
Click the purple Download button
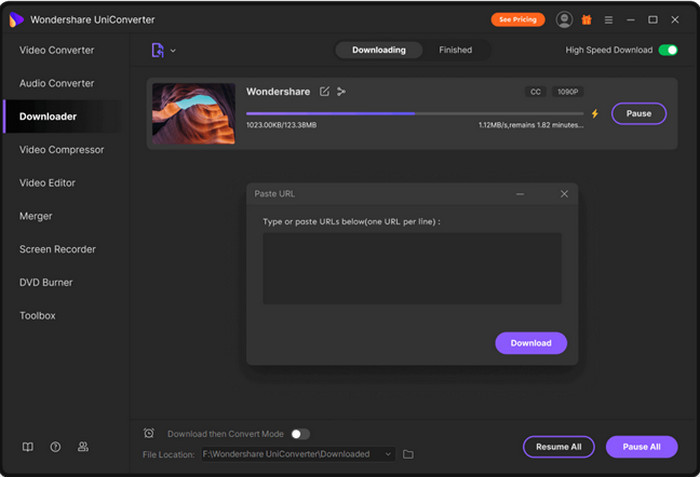531,343
